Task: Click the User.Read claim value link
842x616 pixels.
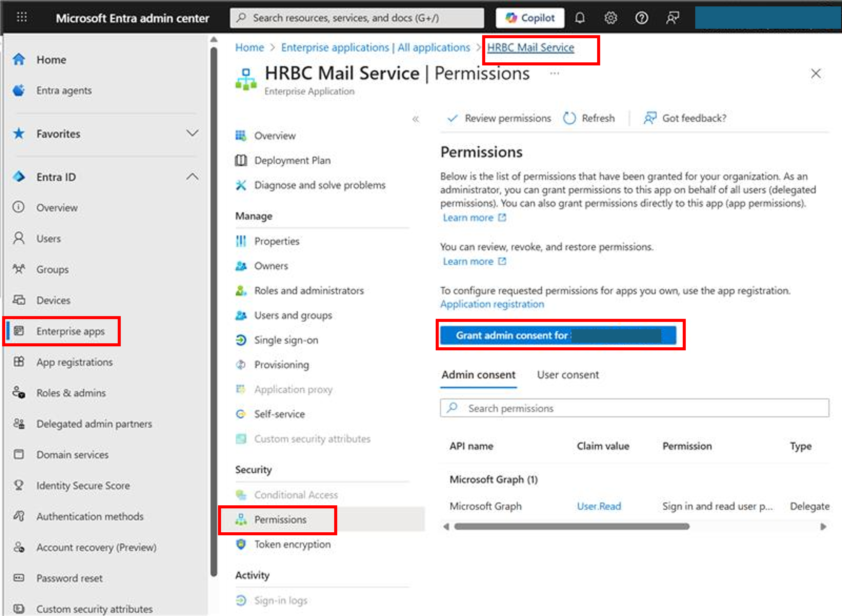Action: pyautogui.click(x=599, y=506)
